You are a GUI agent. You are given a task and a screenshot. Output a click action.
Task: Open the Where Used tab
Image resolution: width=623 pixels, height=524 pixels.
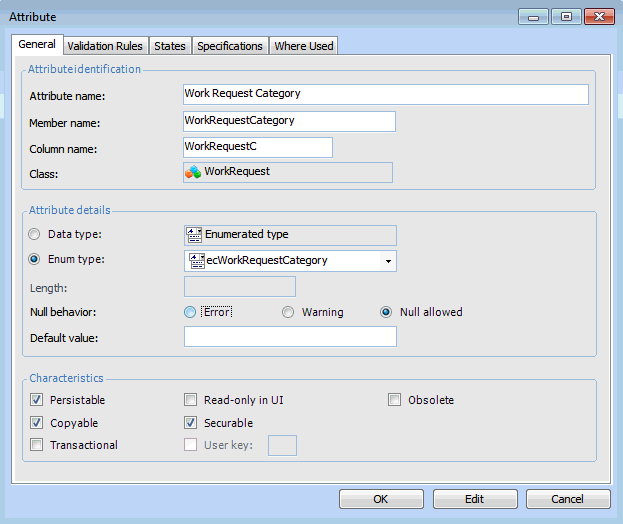point(304,46)
